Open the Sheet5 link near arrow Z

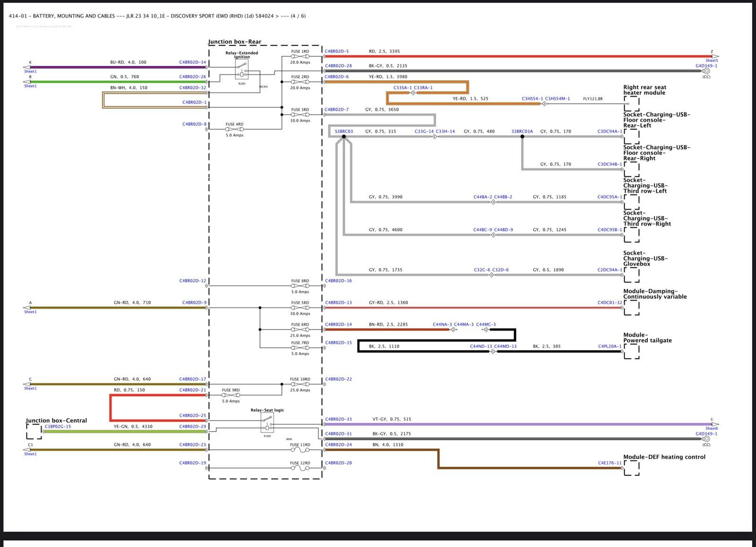(712, 61)
